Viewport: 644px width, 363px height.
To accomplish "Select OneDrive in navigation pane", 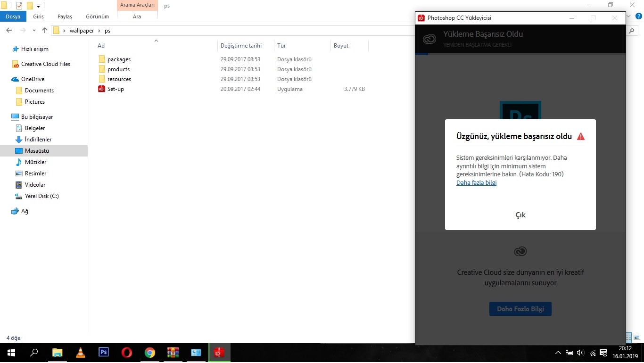I will [x=33, y=79].
